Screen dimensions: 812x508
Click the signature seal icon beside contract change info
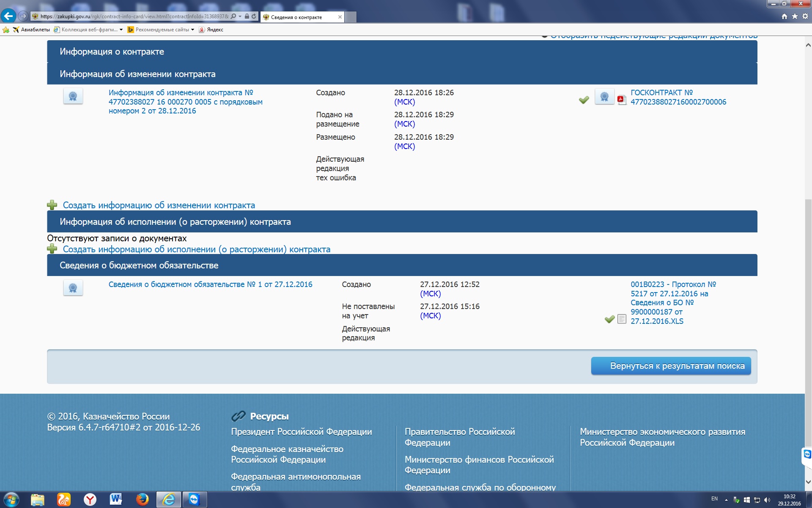click(x=73, y=97)
